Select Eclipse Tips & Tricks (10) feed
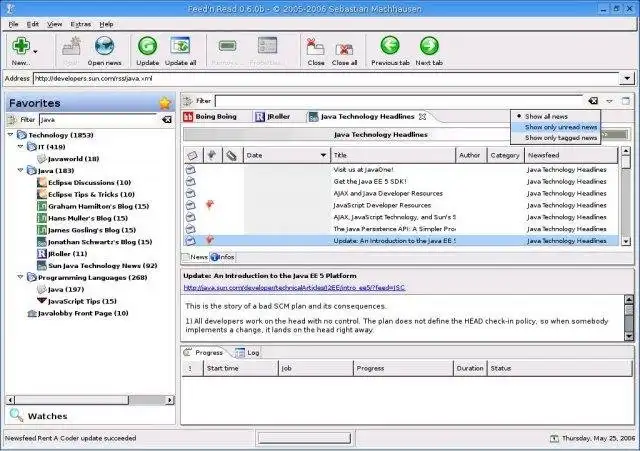640x451 pixels. point(91,194)
